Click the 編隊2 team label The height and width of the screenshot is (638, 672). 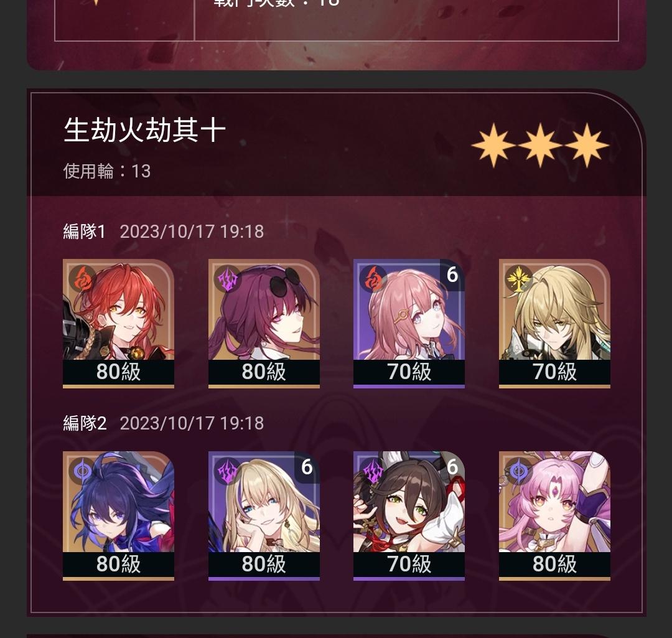[x=85, y=423]
